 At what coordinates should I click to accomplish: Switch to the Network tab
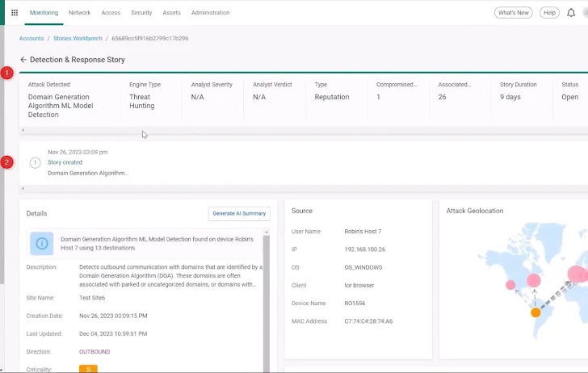click(80, 13)
